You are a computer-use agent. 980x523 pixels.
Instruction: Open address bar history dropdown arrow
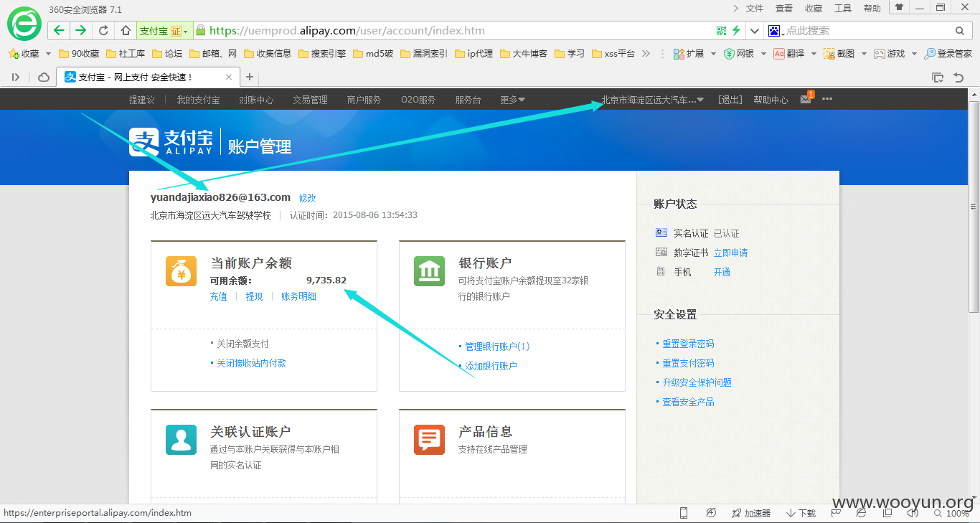[754, 31]
